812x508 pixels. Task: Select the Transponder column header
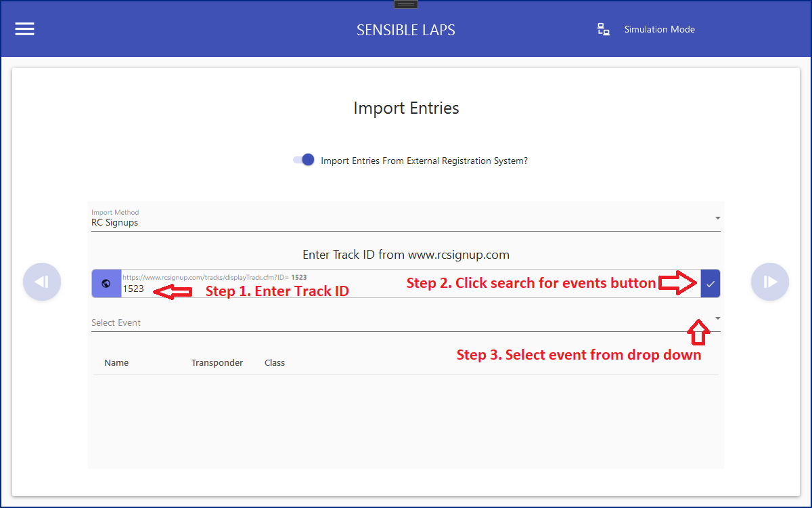[x=217, y=362]
